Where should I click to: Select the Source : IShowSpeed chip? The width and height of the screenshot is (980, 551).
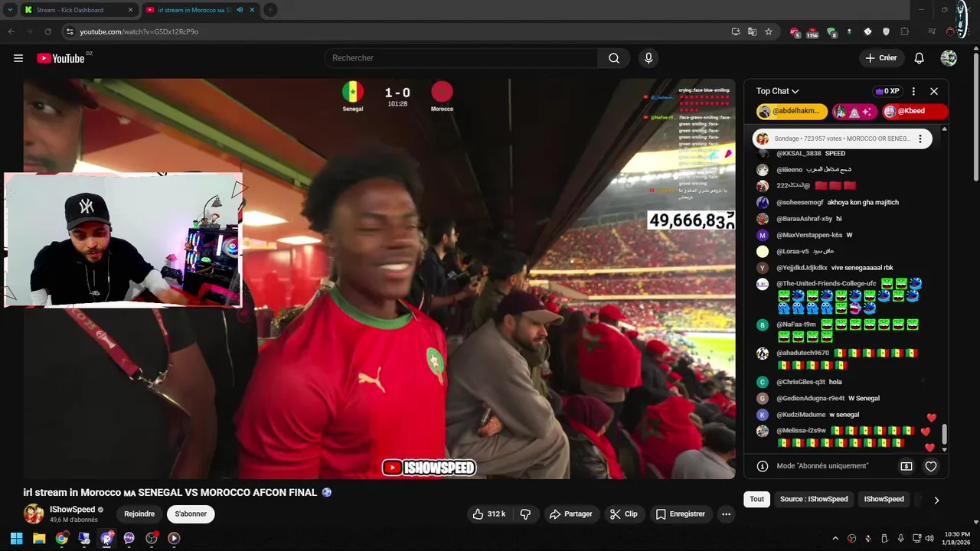(x=814, y=499)
